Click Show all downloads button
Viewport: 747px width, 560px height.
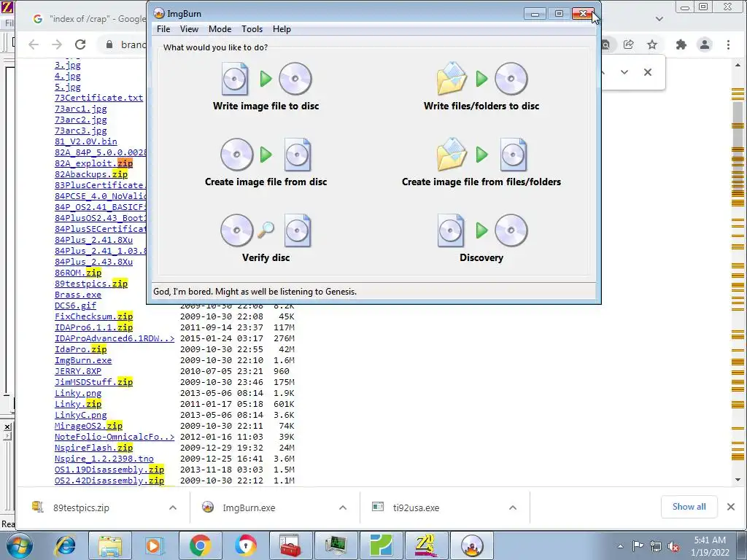click(x=689, y=507)
